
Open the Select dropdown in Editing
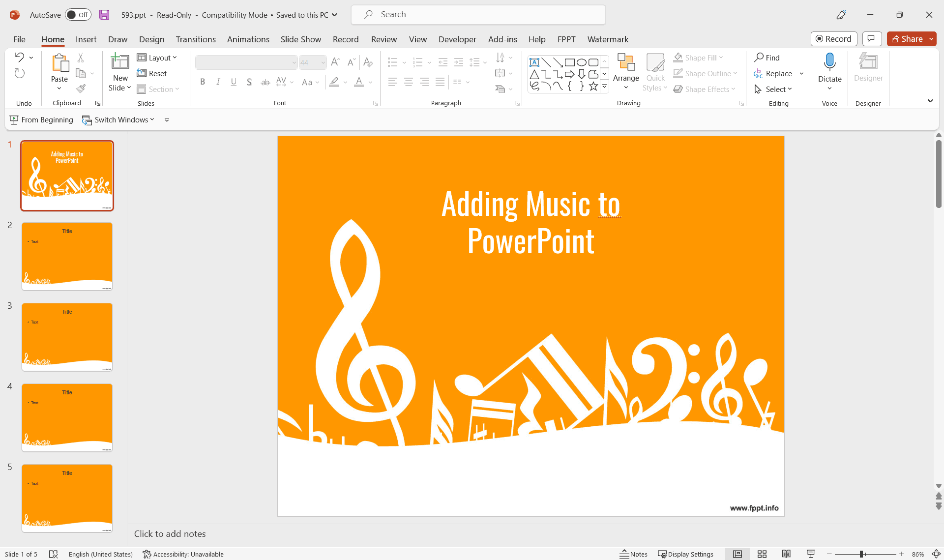[773, 89]
